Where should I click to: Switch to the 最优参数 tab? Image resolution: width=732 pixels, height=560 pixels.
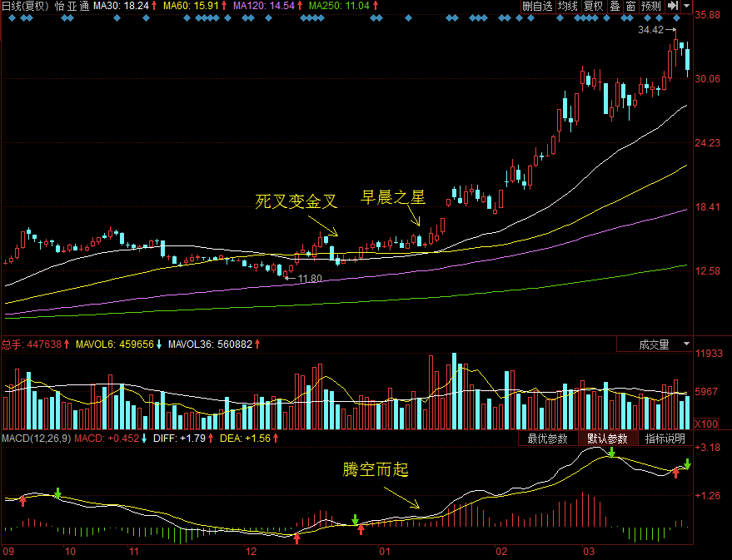pos(547,439)
